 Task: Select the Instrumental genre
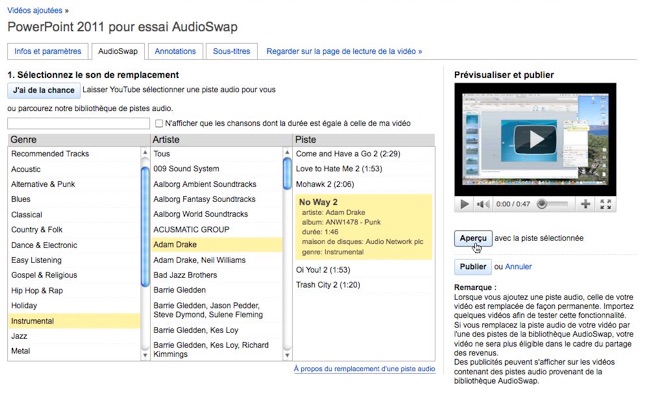tap(74, 321)
